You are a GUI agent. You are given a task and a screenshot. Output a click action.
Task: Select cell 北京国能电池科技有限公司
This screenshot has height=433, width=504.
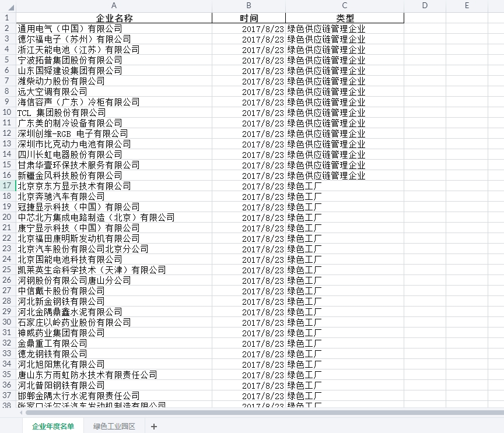point(114,259)
